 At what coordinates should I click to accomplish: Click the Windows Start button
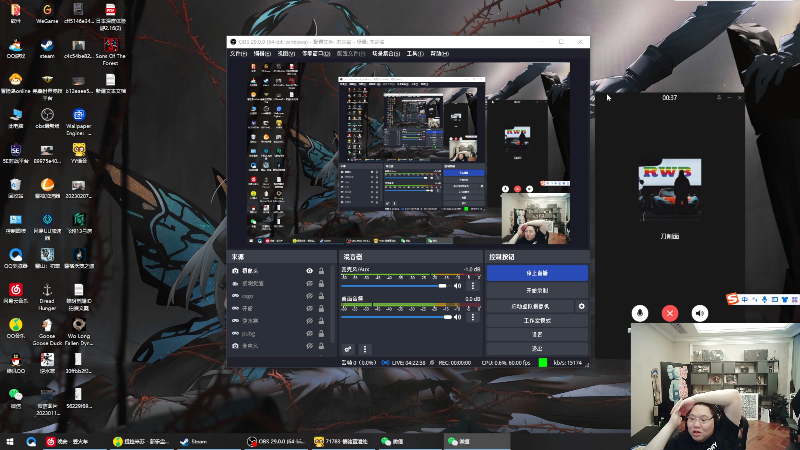point(9,441)
